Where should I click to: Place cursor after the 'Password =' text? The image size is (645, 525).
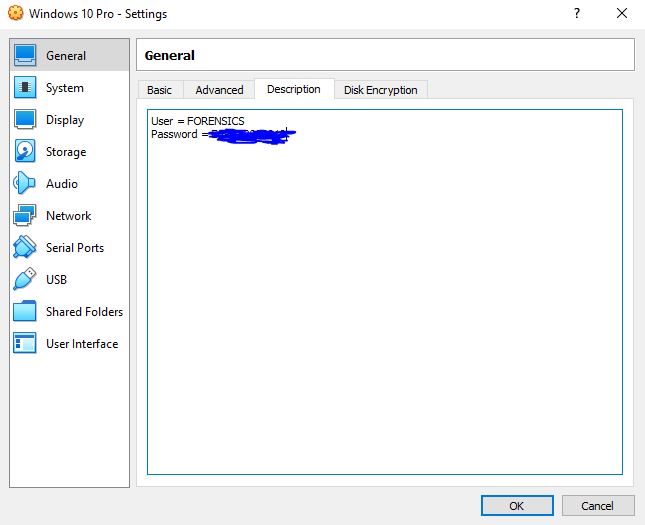click(x=209, y=134)
